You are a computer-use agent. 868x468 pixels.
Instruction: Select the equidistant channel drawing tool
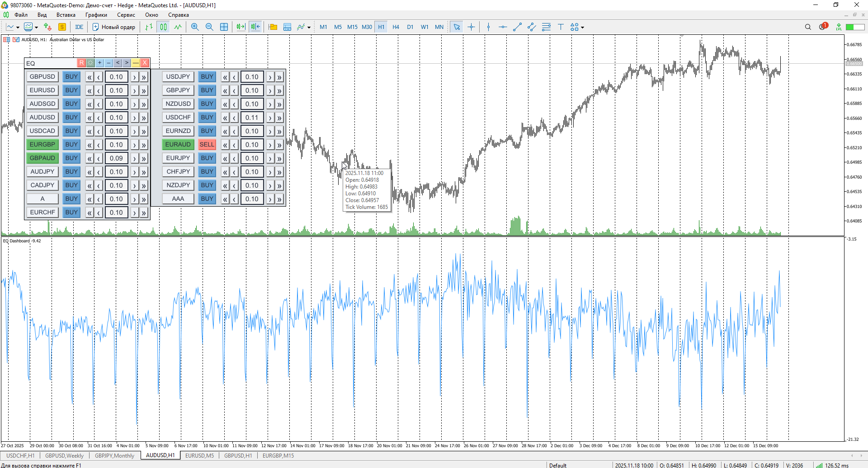tap(532, 27)
